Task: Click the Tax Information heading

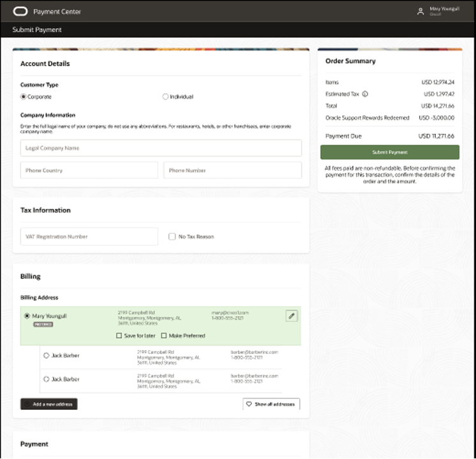Action: point(45,210)
